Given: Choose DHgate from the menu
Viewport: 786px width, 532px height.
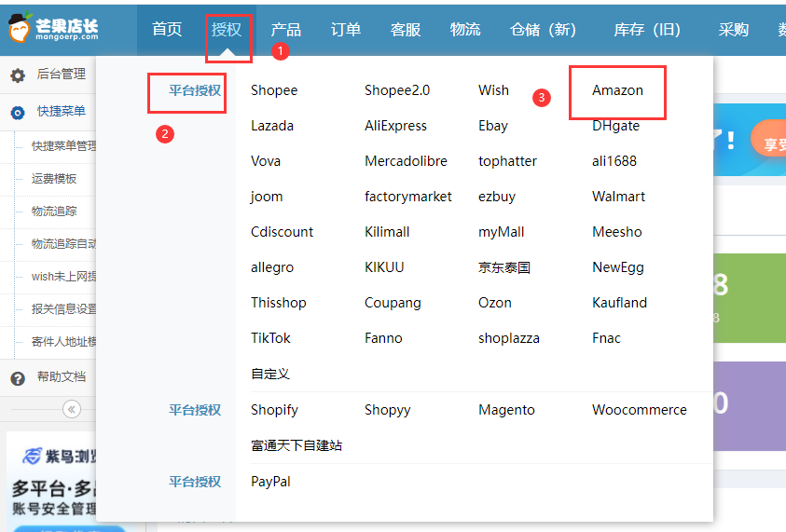Looking at the screenshot, I should [x=616, y=126].
